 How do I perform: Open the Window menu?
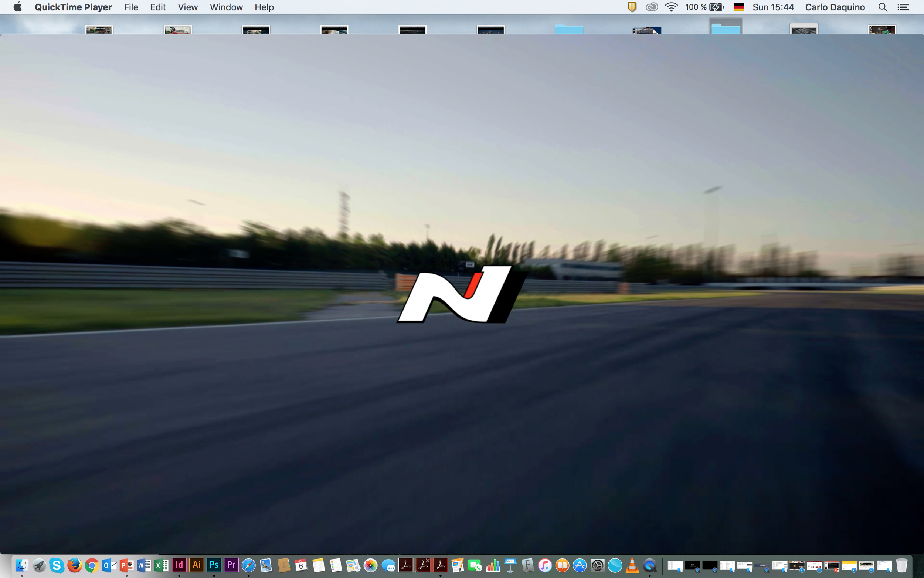[226, 7]
